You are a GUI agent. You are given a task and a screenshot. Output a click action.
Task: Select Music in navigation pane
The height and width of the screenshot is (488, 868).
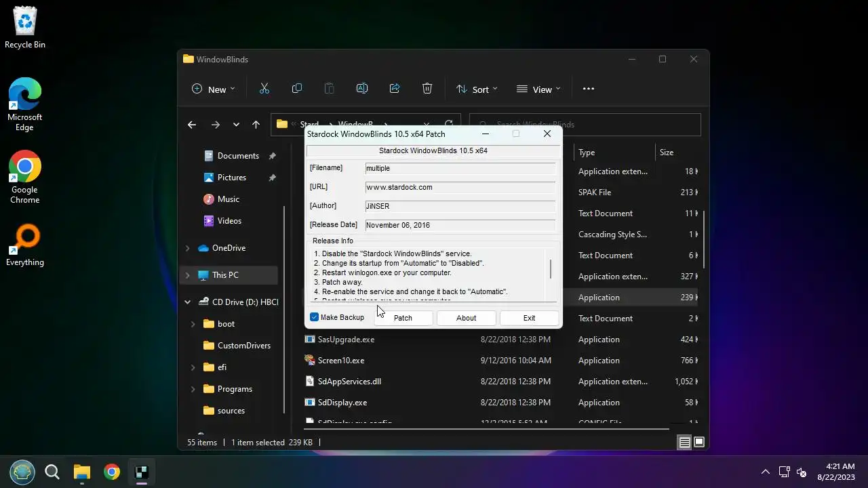(229, 199)
